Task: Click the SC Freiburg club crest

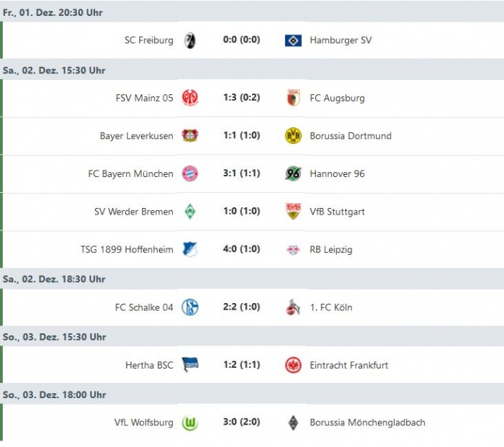Action: point(190,40)
